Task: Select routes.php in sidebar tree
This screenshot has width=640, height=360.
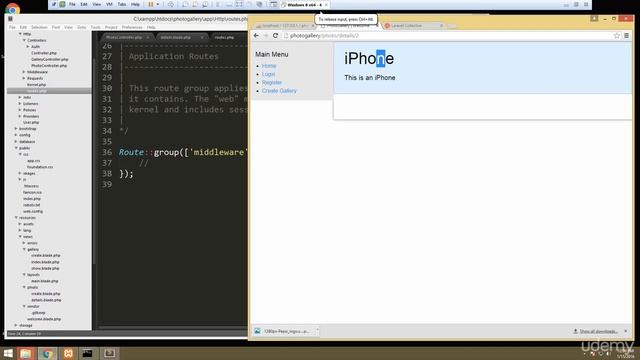Action: (37, 91)
